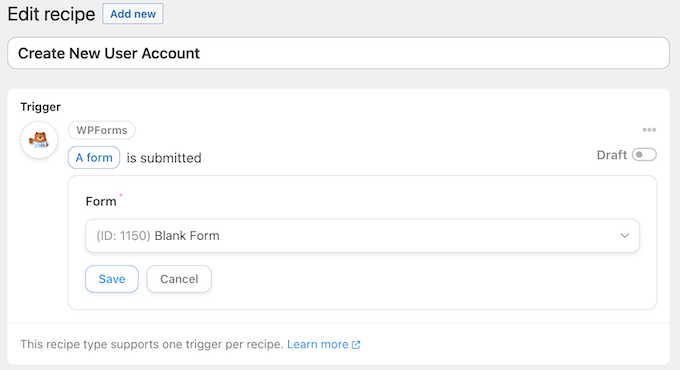Open the trigger's three-dot options menu
The height and width of the screenshot is (370, 680).
649,130
